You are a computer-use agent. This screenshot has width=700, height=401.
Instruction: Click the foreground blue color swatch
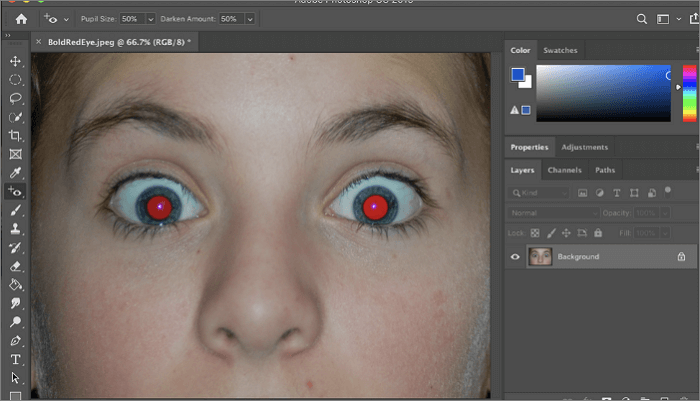pos(517,75)
